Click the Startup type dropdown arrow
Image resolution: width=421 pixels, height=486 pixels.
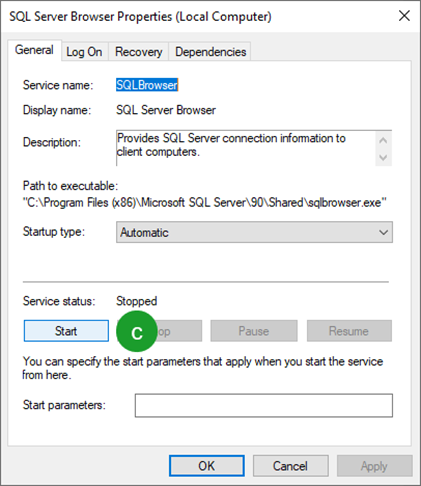pyautogui.click(x=383, y=232)
